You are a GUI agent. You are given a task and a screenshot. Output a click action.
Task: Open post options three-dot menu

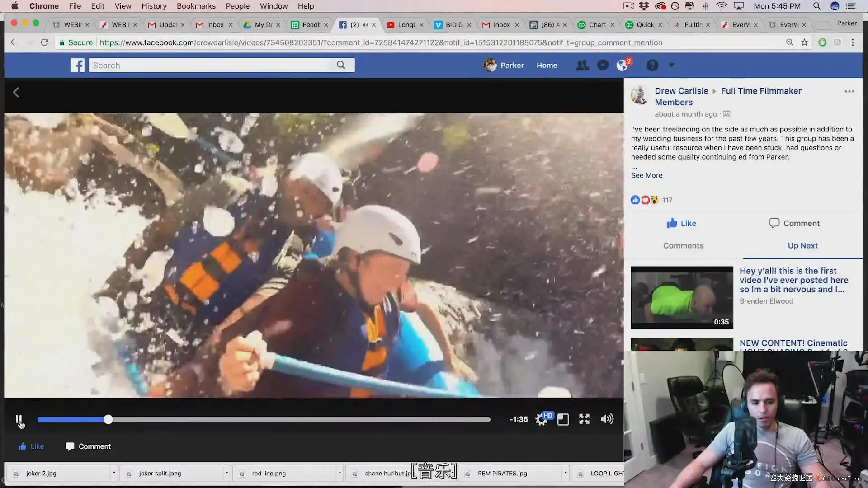849,91
